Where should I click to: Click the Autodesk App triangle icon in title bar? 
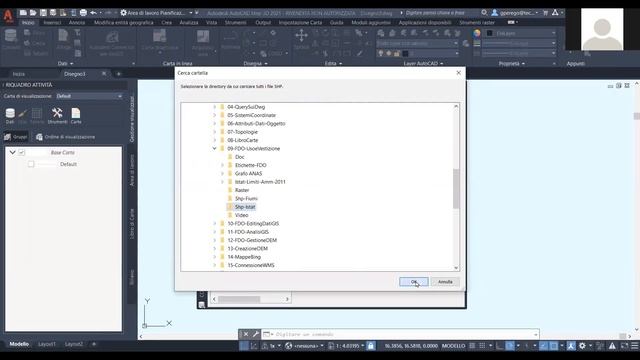click(x=555, y=13)
